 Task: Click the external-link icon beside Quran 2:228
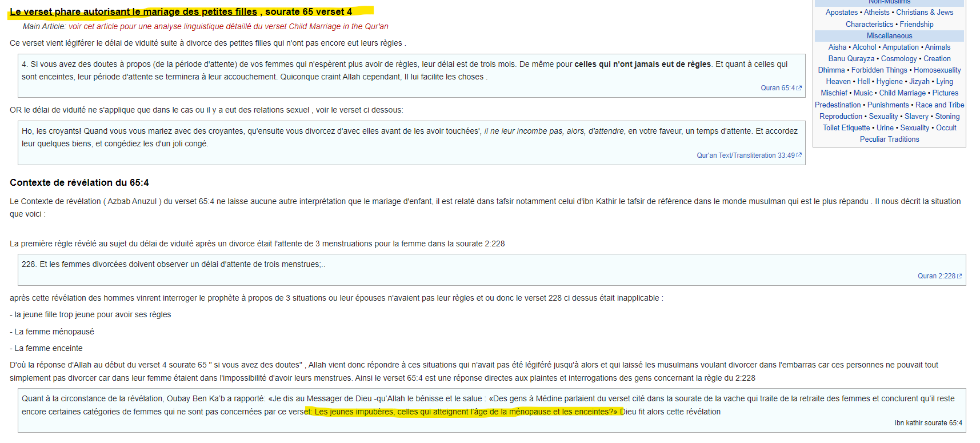click(959, 276)
